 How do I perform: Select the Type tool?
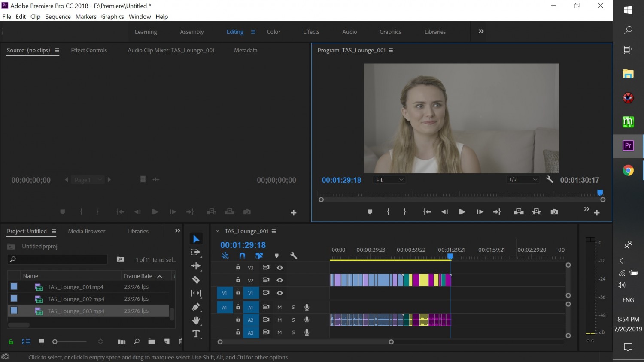[x=196, y=334]
